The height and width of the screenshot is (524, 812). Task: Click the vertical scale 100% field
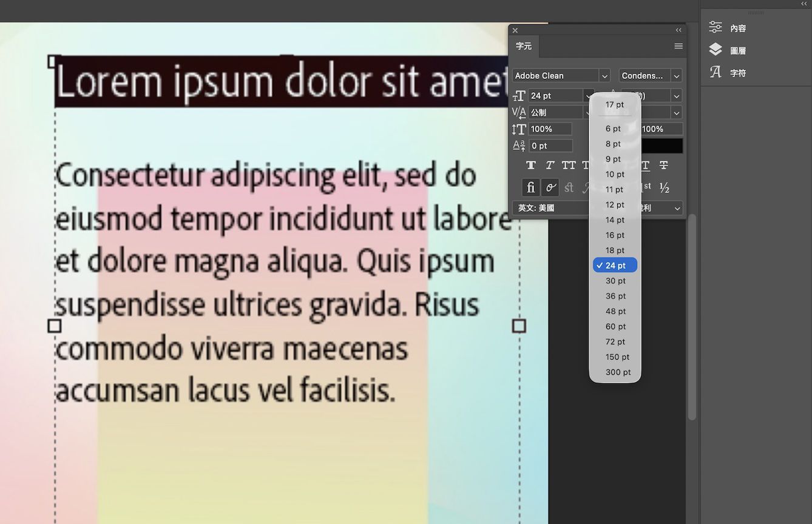[550, 129]
